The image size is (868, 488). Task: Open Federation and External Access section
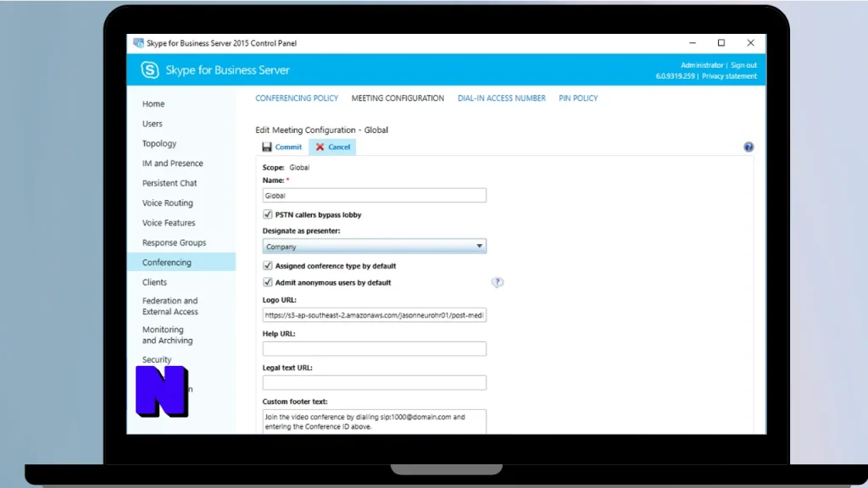[170, 306]
